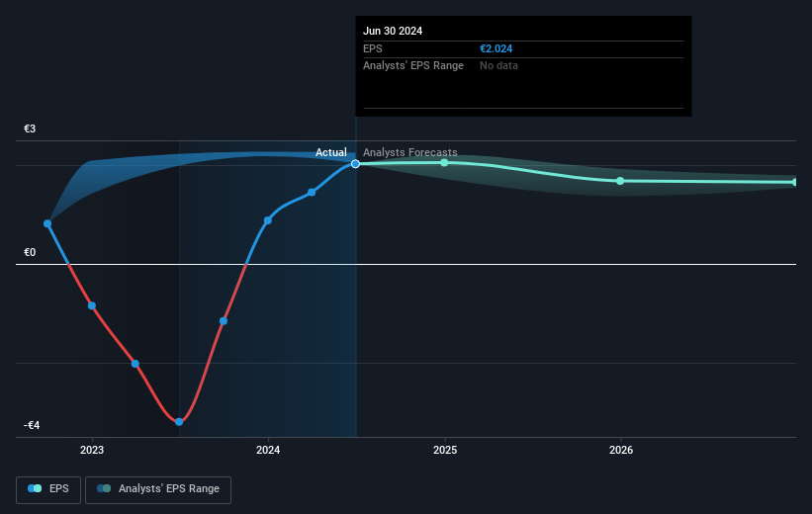Select the final forecast data point at chart edge

pyautogui.click(x=795, y=182)
